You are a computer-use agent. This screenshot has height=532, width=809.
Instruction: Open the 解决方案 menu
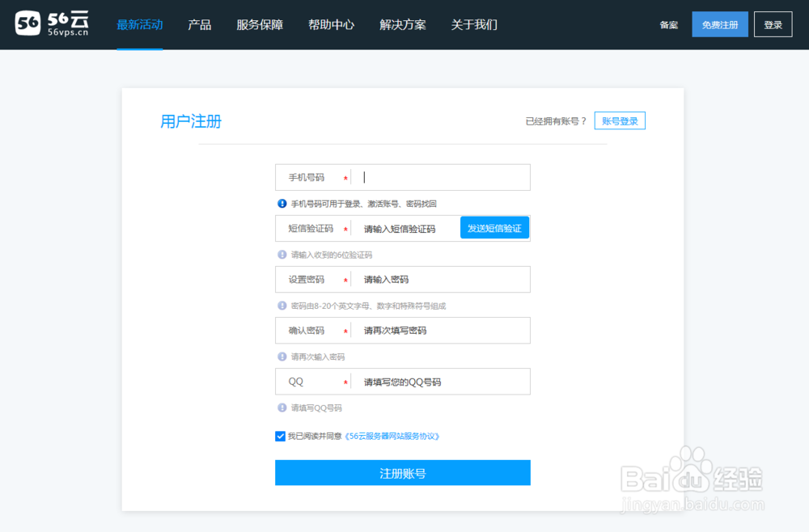(x=401, y=25)
